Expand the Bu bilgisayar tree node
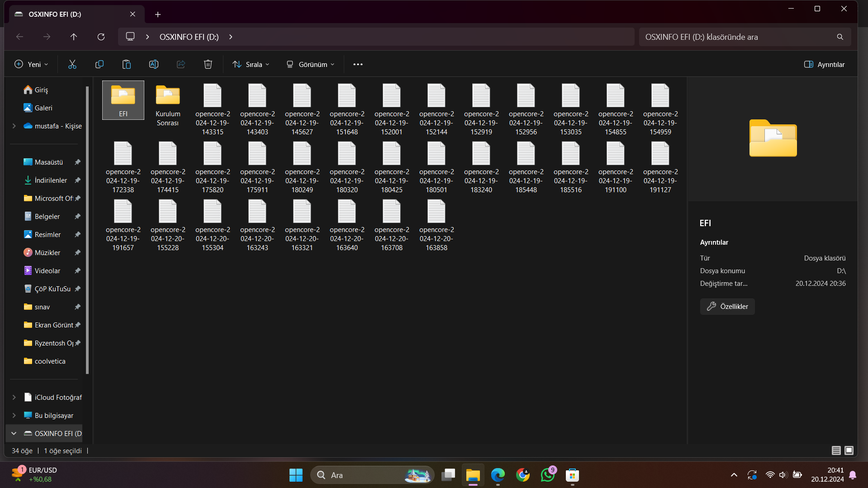 pyautogui.click(x=14, y=415)
